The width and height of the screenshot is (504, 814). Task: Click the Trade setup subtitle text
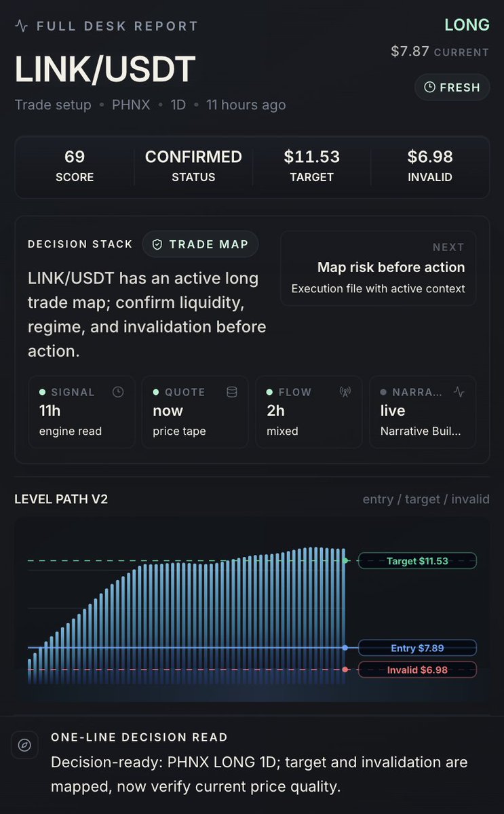coord(53,104)
